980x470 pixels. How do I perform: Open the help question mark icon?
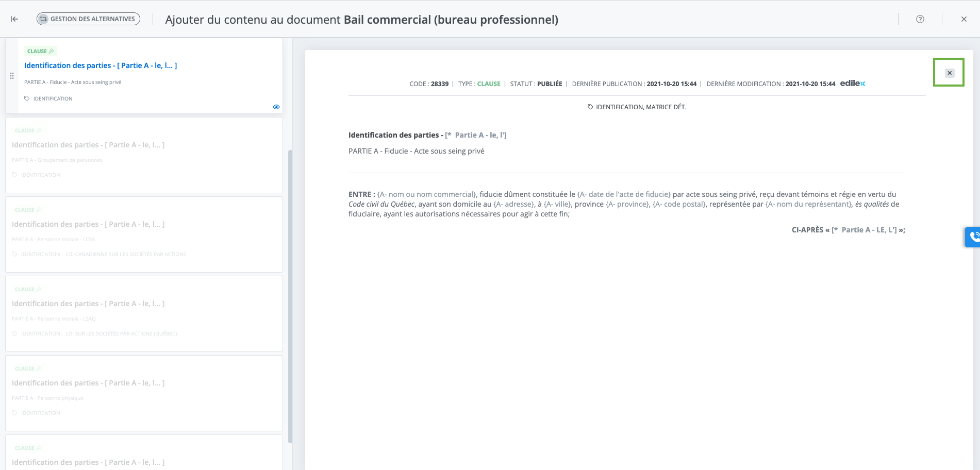tap(920, 19)
